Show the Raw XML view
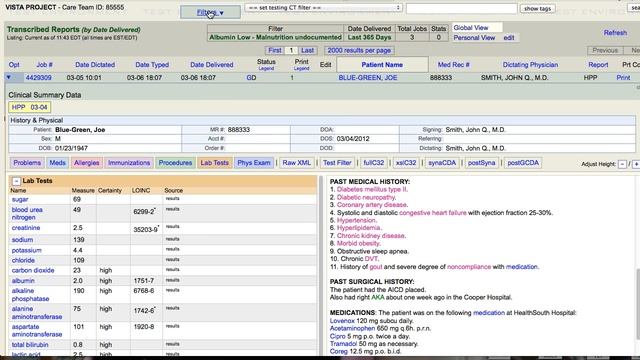640x360 pixels. (297, 163)
